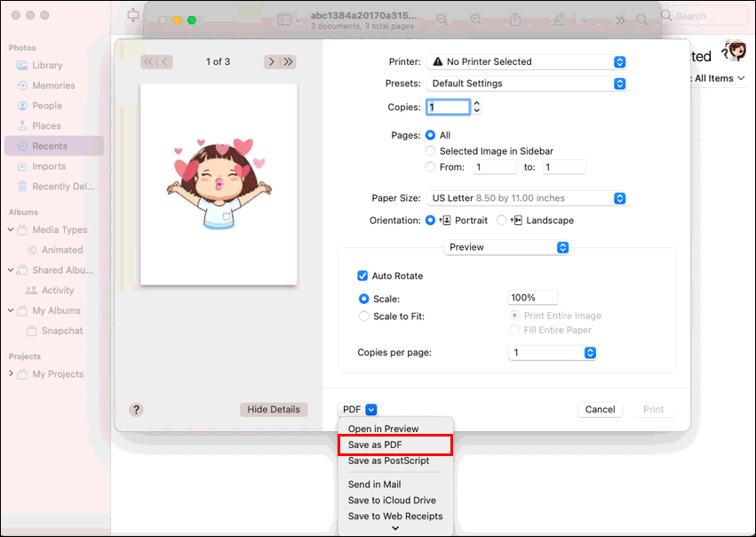The width and height of the screenshot is (756, 537).
Task: Open Library in Photos sidebar
Action: point(47,65)
